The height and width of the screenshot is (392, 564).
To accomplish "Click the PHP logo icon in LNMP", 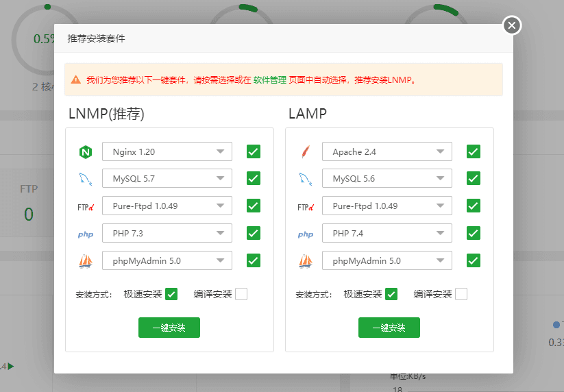I will pyautogui.click(x=86, y=234).
